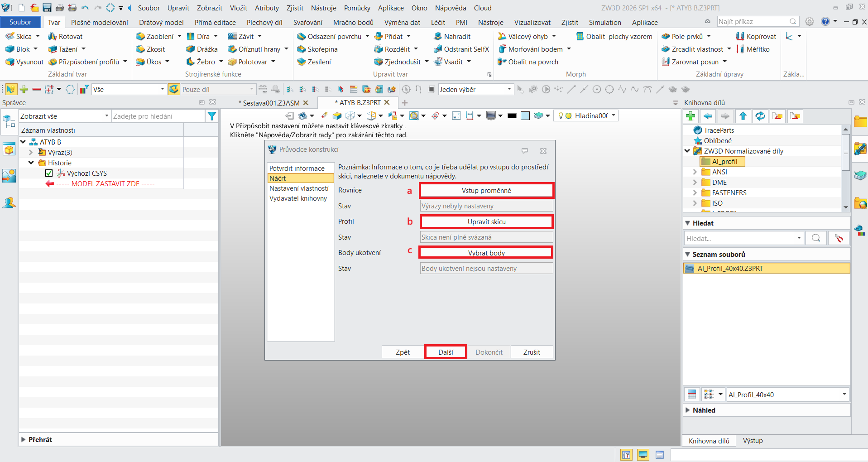Image resolution: width=868 pixels, height=462 pixels.
Task: Open the Nástroje menu in menu bar
Action: click(324, 8)
